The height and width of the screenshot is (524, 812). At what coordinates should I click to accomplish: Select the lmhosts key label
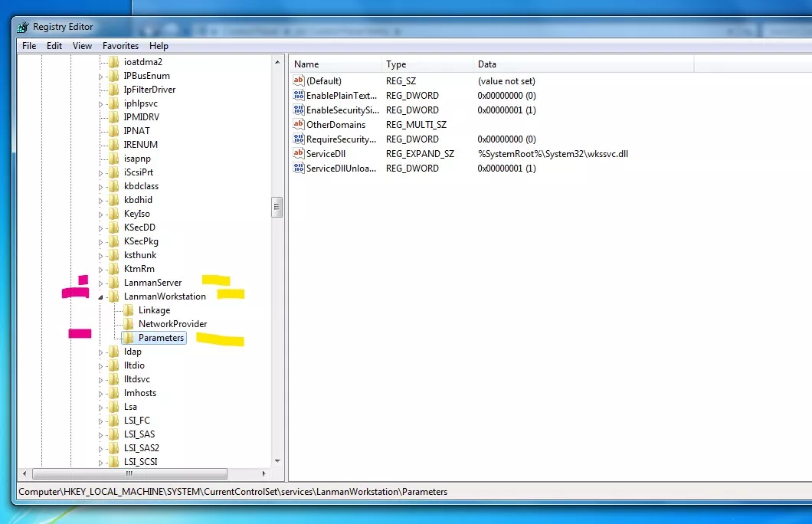[140, 393]
